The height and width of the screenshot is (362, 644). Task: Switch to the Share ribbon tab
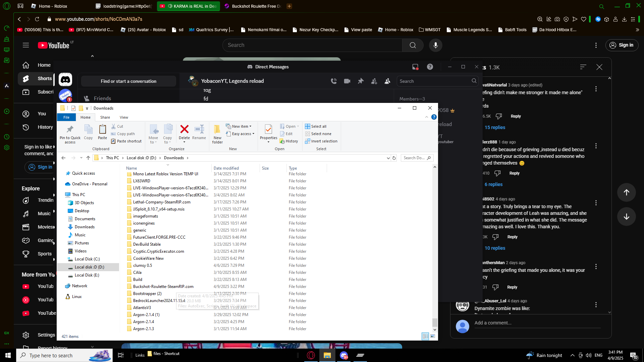pos(105,117)
